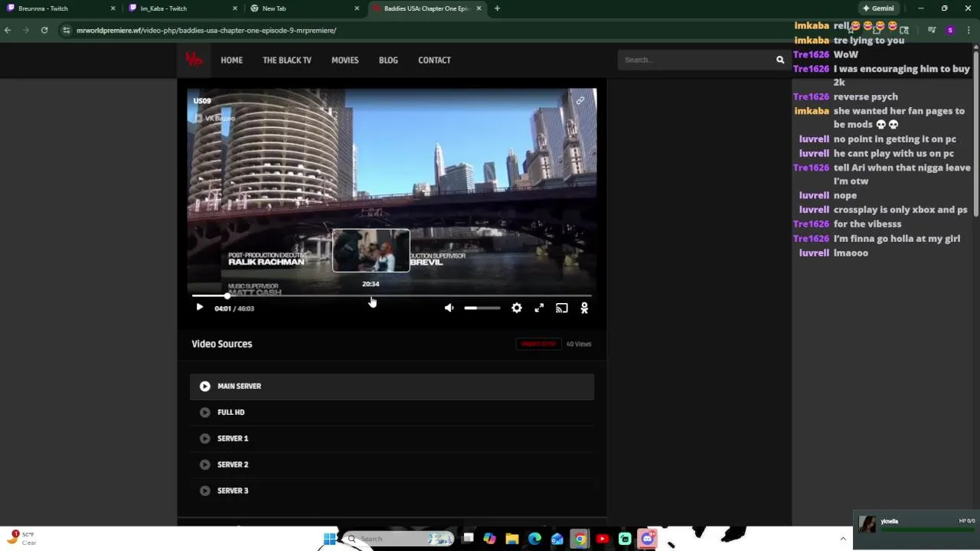The width and height of the screenshot is (980, 551).
Task: Open THE BLACK TV menu item
Action: pos(287,60)
